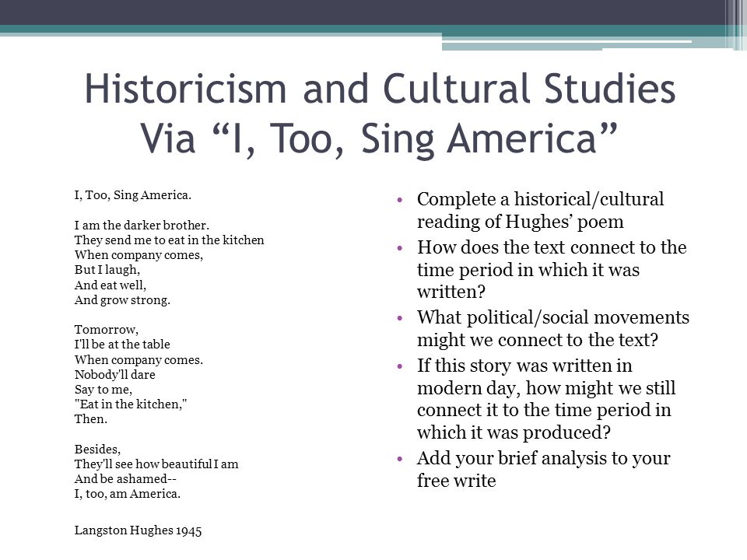The image size is (747, 560).
Task: Select the word 'Besides,'
Action: coord(98,449)
